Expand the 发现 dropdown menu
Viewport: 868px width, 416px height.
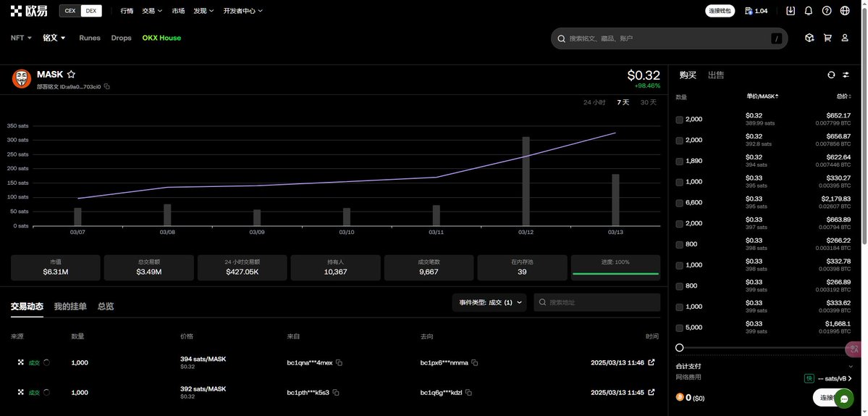coord(203,11)
